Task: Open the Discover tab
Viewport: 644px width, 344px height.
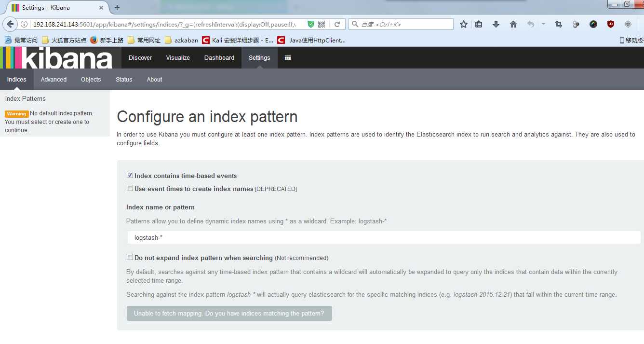Action: [140, 57]
